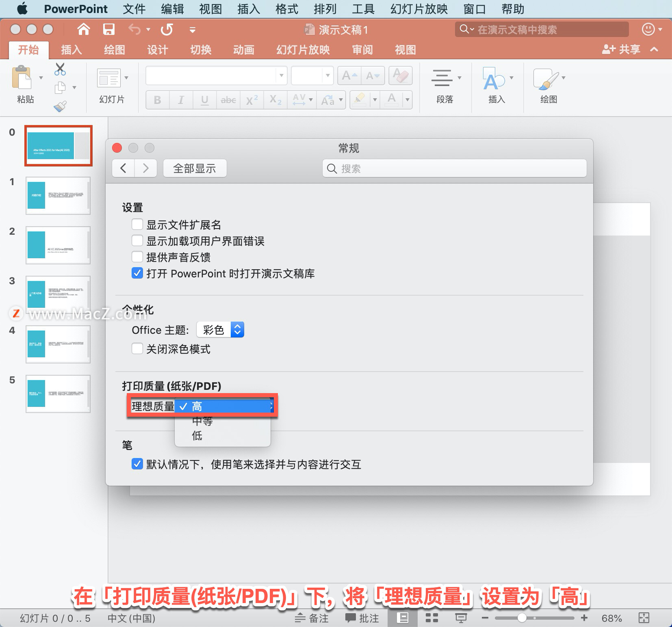The height and width of the screenshot is (627, 672).
Task: Click the Cut scissors icon
Action: (60, 69)
